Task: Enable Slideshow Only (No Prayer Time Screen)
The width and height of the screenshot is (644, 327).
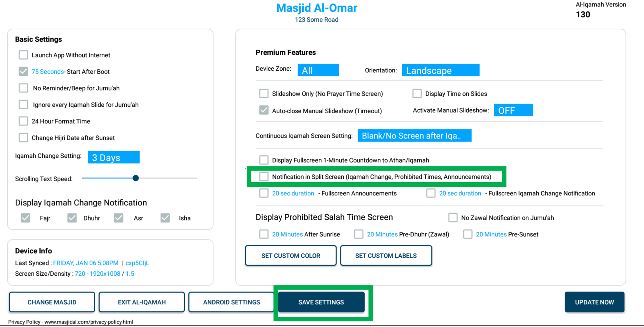Action: coord(264,94)
